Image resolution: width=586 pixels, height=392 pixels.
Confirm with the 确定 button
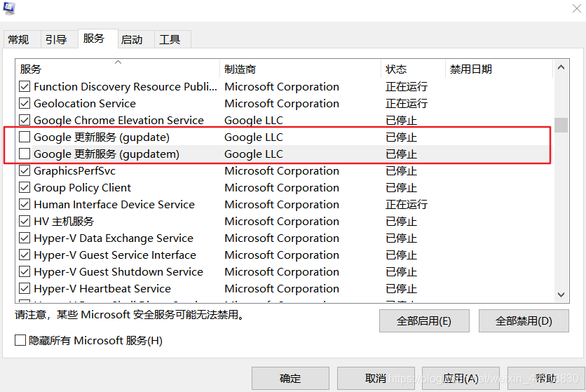[x=290, y=379]
